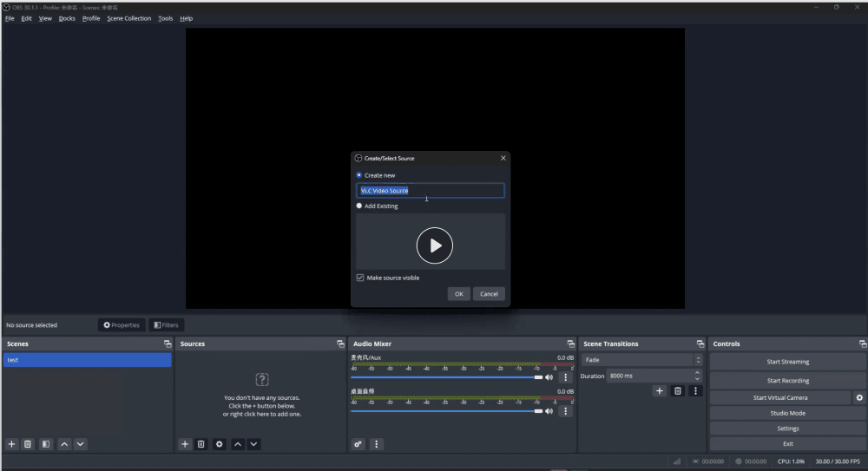Open the Edit menu
This screenshot has width=868, height=471.
(27, 18)
